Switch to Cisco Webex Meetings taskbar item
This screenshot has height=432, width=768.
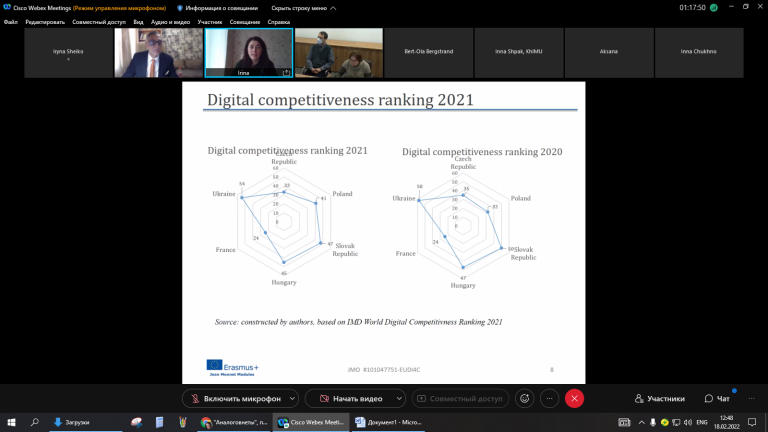point(311,422)
